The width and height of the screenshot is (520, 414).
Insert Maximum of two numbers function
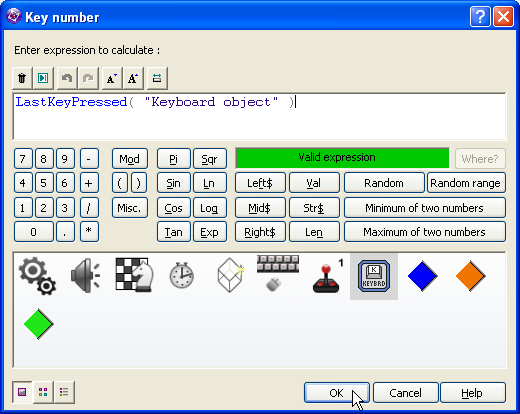pyautogui.click(x=425, y=232)
